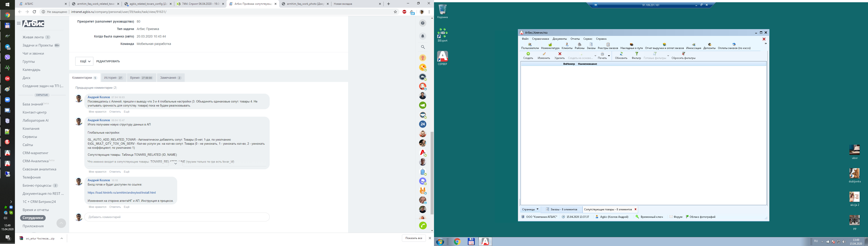Open Облако фотографий in status bar
This screenshot has width=868, height=246.
click(701, 217)
